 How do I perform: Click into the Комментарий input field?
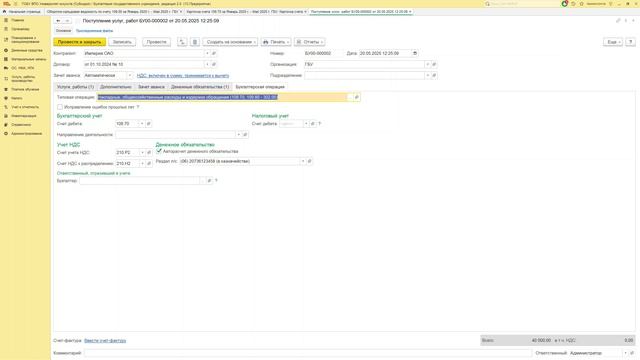(x=308, y=353)
